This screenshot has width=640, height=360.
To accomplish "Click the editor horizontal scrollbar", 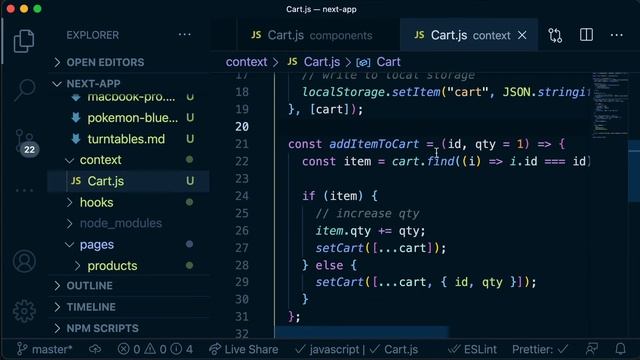I will (x=362, y=331).
